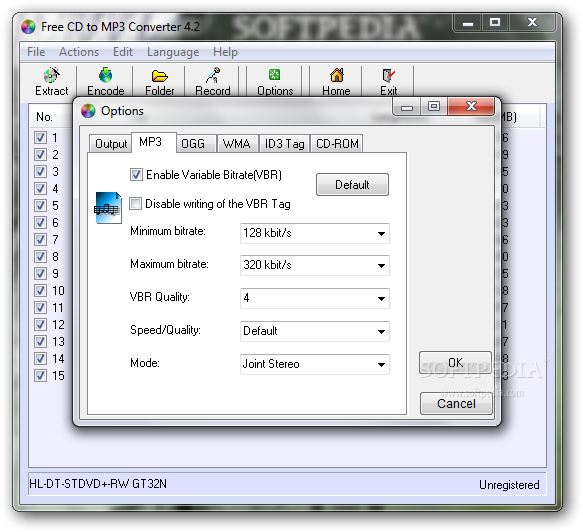Toggle Disable writing of the VBR Tag
Viewport: 583px width, 532px height.
tap(135, 204)
